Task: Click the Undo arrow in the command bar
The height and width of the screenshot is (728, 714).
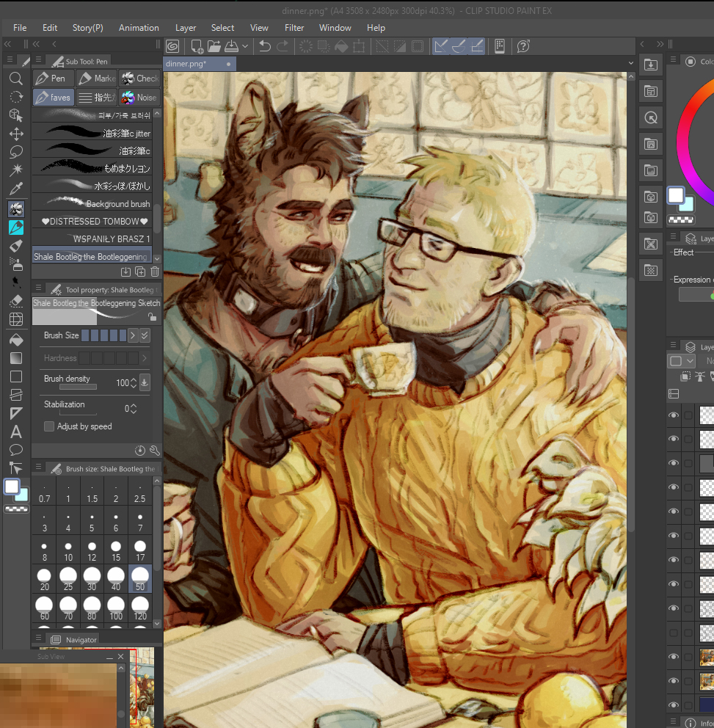Action: pyautogui.click(x=265, y=46)
